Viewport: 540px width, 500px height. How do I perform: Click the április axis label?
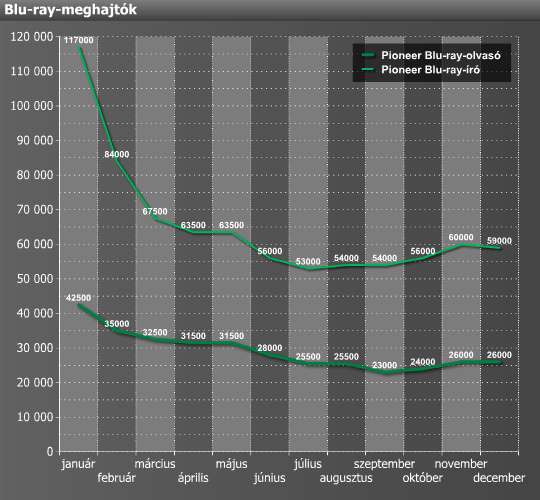(193, 478)
